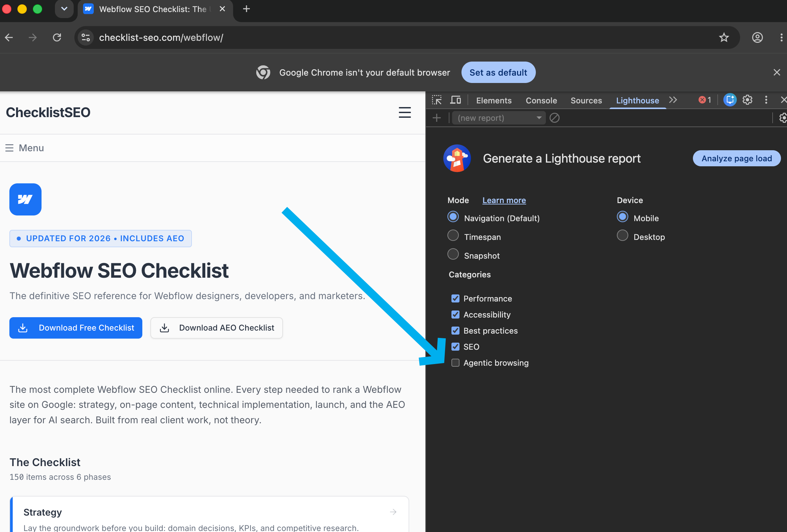
Task: Open the Strategy checklist card
Action: click(209, 514)
